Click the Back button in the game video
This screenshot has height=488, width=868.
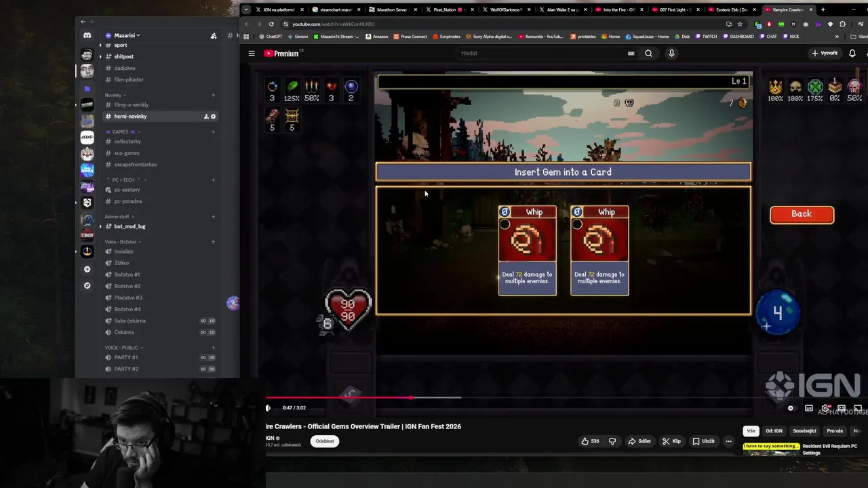coord(802,214)
